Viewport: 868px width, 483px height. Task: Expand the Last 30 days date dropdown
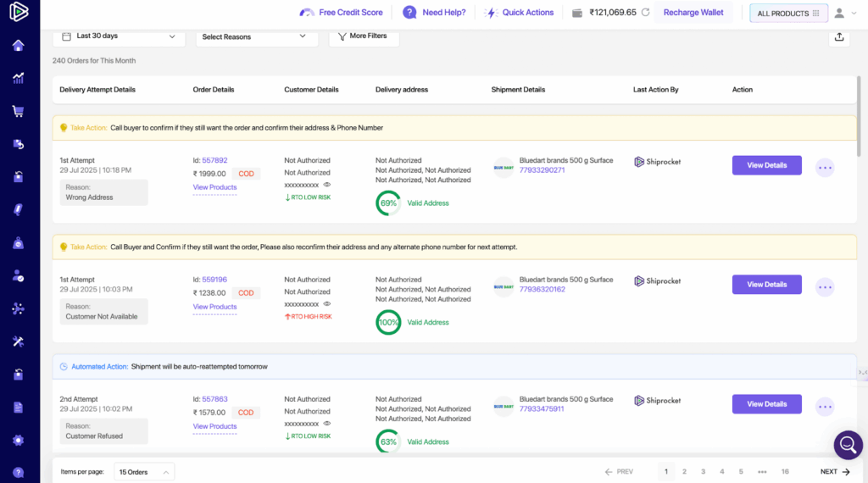tap(119, 36)
